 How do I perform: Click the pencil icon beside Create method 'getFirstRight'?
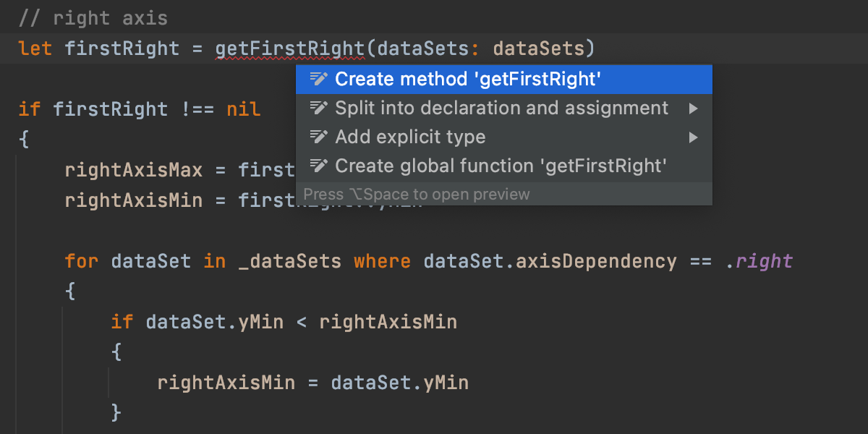click(x=318, y=79)
